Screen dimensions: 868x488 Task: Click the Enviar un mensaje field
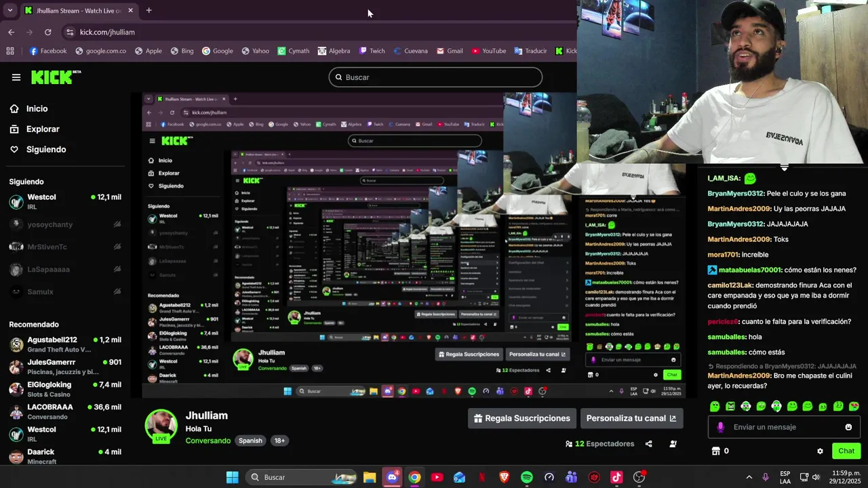click(785, 427)
